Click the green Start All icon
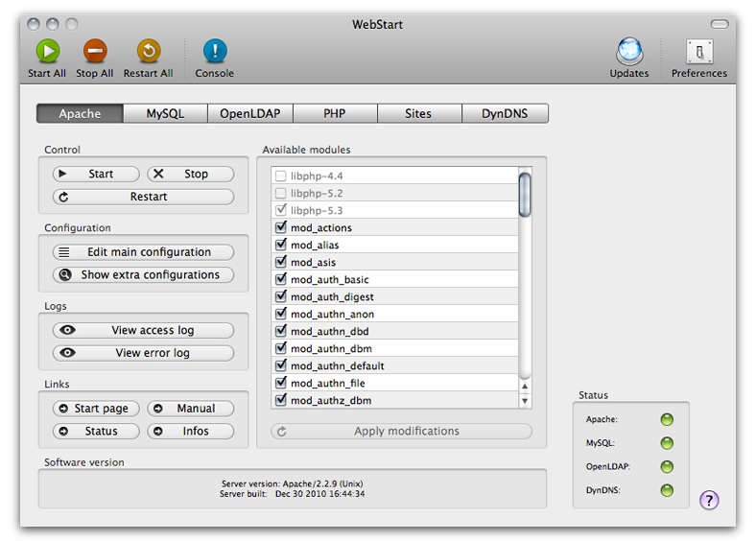 (x=48, y=51)
